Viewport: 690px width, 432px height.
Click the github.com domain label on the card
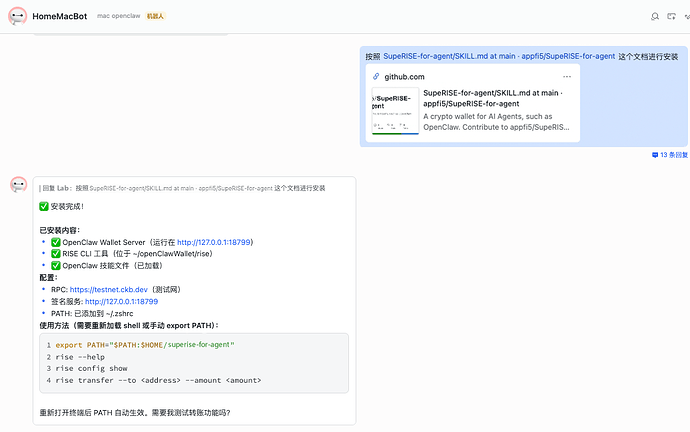pyautogui.click(x=404, y=76)
